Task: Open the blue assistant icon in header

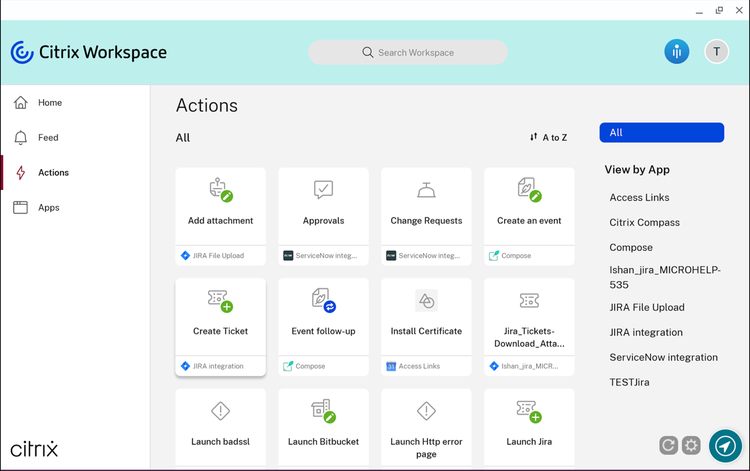Action: coord(677,52)
